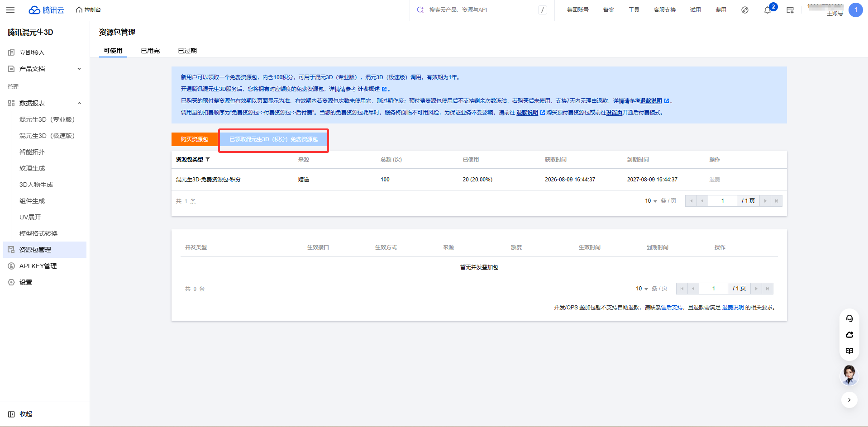Open 并发叠加包 table page-size dropdown

[642, 289]
